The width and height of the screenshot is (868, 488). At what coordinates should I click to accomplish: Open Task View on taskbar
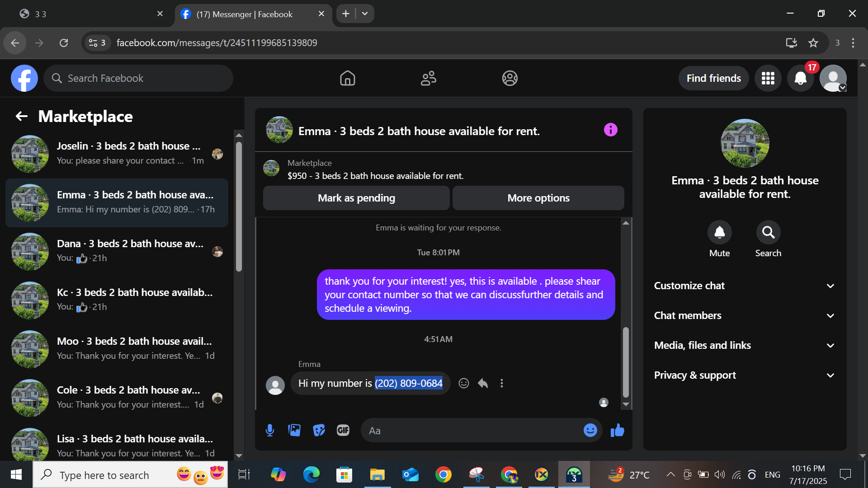pyautogui.click(x=244, y=474)
